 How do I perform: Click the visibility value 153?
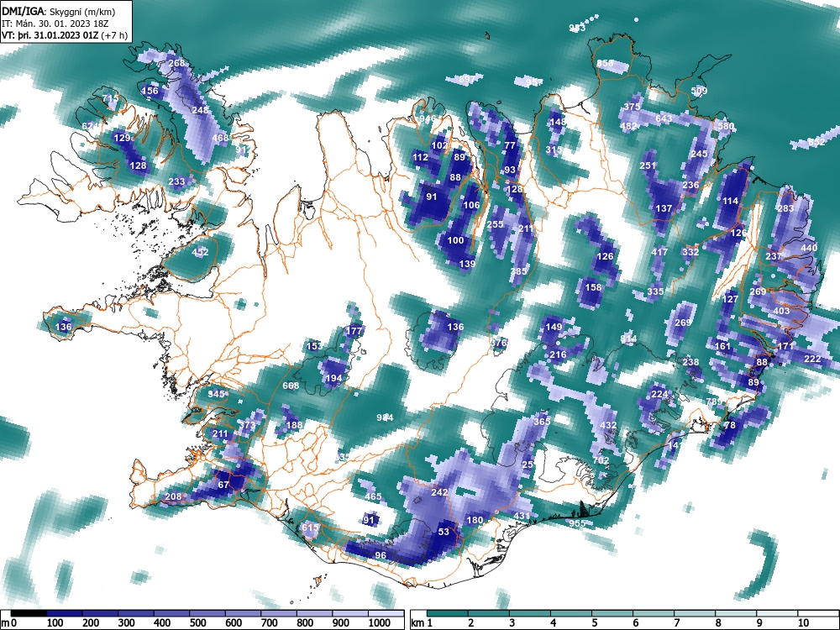click(314, 346)
